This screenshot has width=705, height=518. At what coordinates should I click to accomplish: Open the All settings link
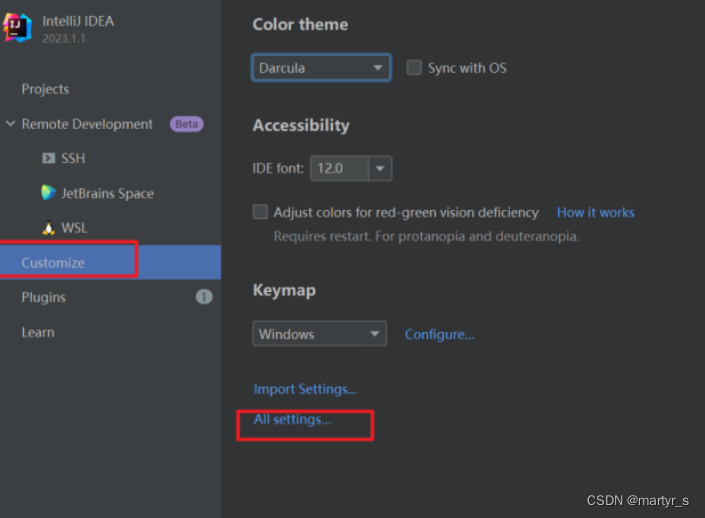point(292,420)
